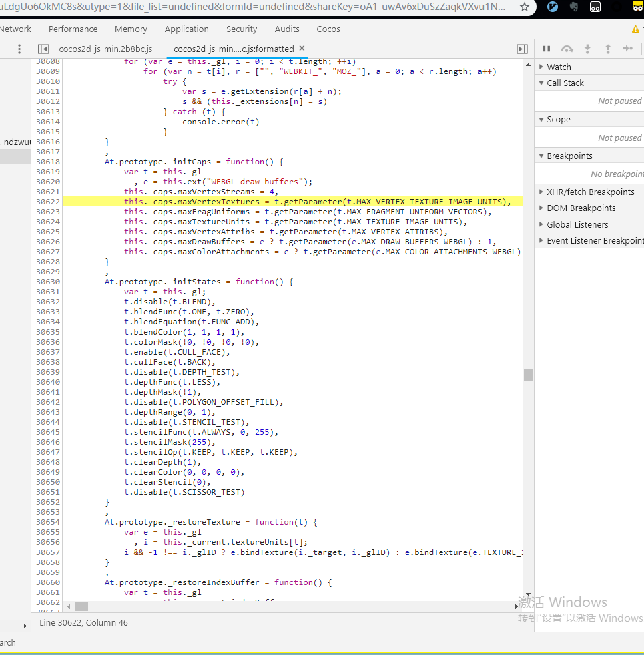This screenshot has width=644, height=655.
Task: Step out of current function
Action: 608,49
